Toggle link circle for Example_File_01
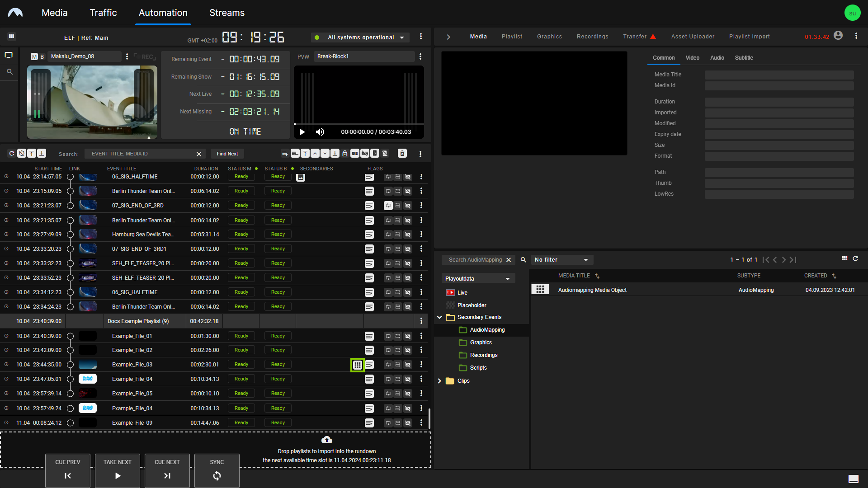868x488 pixels. pos(70,336)
